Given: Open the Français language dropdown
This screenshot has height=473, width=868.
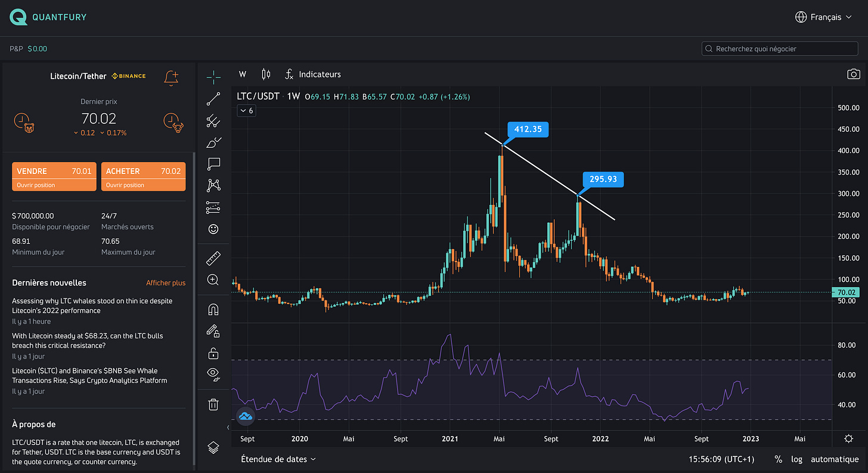Looking at the screenshot, I should 824,17.
